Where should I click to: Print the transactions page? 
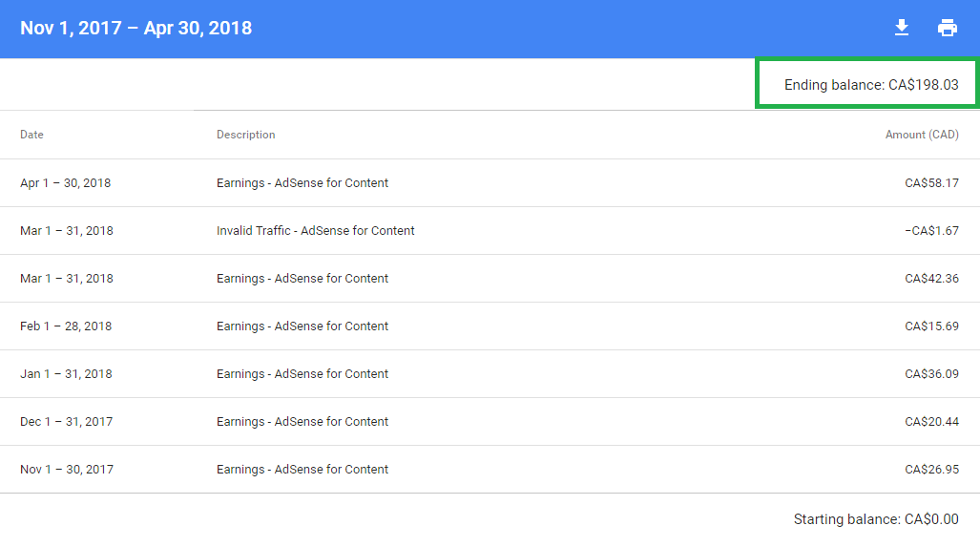(x=948, y=28)
